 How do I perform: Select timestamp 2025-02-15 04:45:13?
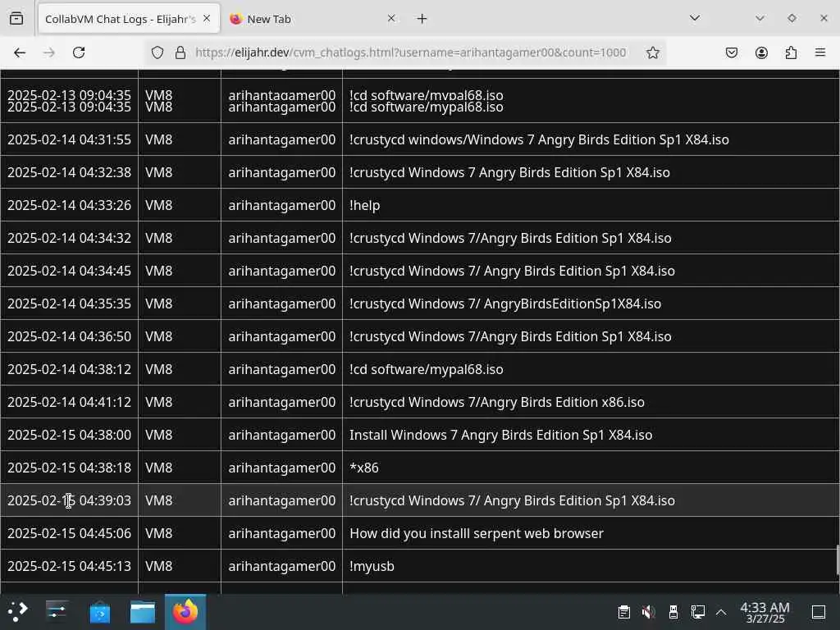(x=69, y=566)
